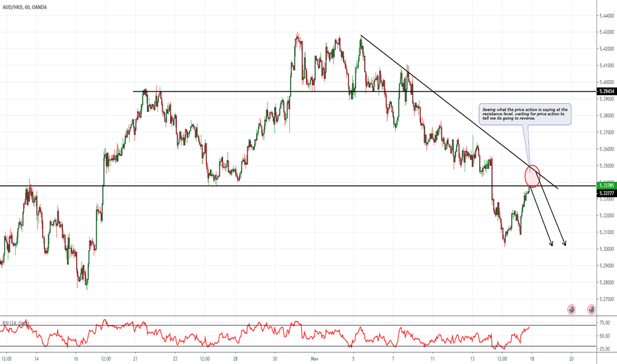Click the right economic event icon
The image size is (617, 364).
click(x=591, y=309)
